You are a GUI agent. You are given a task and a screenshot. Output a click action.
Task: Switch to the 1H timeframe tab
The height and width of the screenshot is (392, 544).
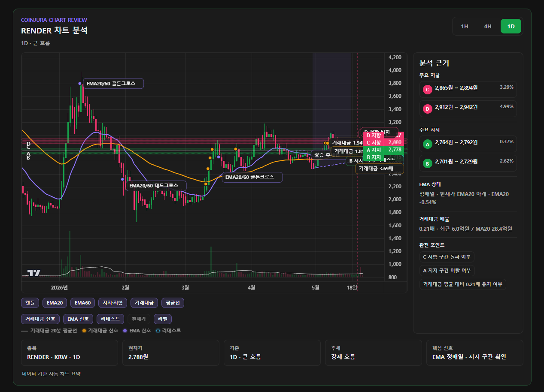[x=465, y=26]
